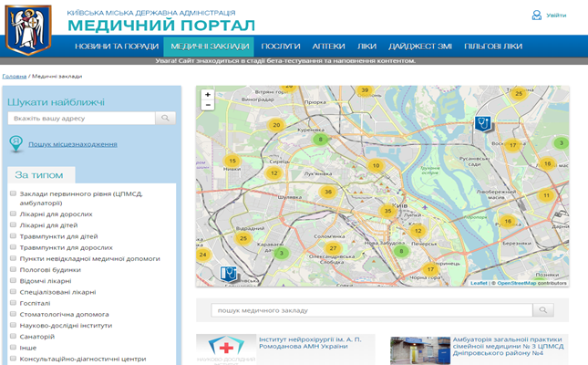Check Санаторій checkbox
The image size is (588, 365).
pyautogui.click(x=13, y=336)
